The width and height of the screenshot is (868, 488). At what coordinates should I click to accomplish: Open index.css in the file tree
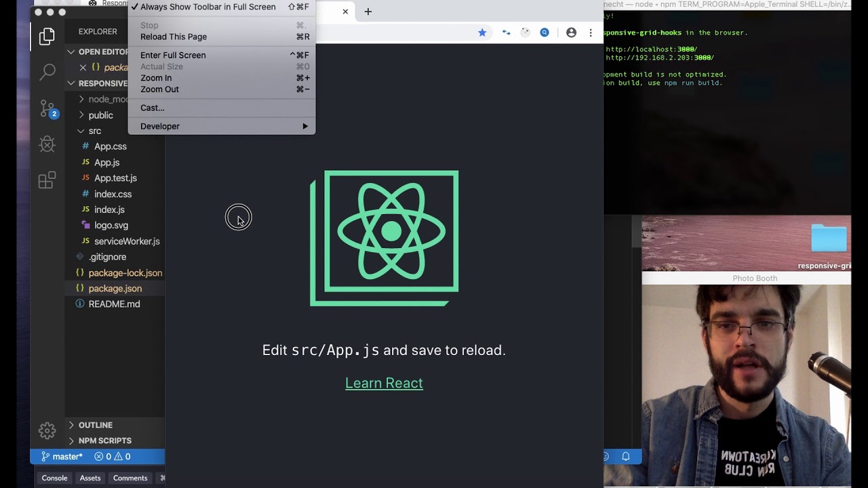(x=113, y=194)
